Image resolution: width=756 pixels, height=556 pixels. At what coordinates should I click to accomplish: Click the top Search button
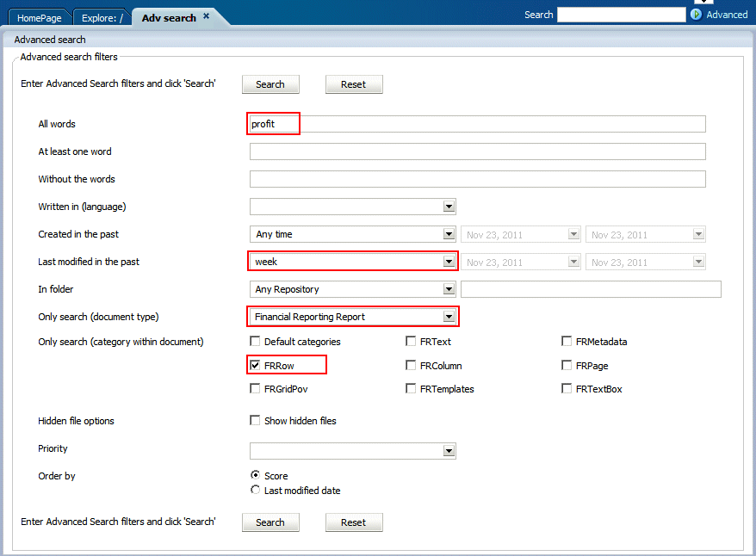270,84
